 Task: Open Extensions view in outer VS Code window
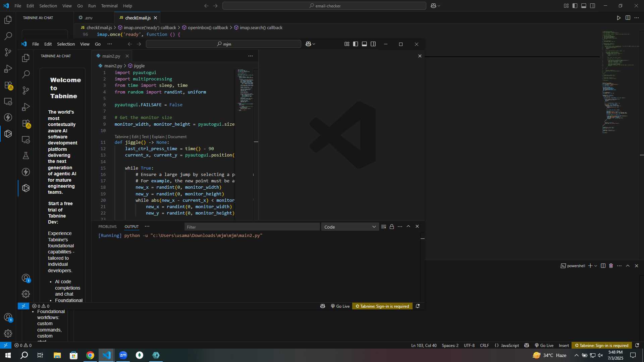8,85
